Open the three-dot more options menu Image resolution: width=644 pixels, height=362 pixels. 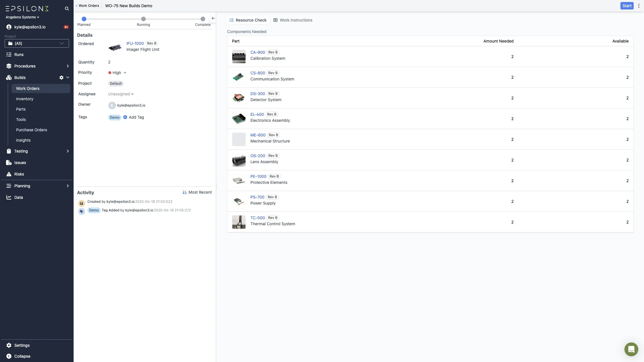point(639,6)
